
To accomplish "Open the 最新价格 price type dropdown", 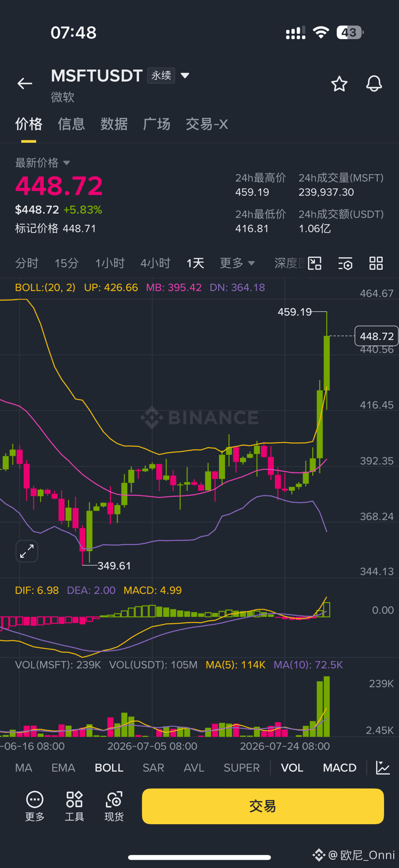I will 66,163.
